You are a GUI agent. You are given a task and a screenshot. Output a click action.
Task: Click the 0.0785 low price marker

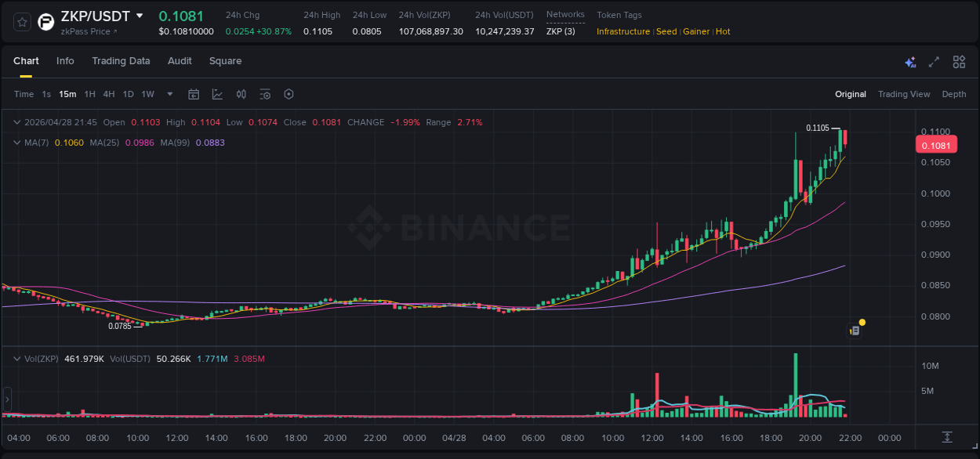pyautogui.click(x=119, y=326)
